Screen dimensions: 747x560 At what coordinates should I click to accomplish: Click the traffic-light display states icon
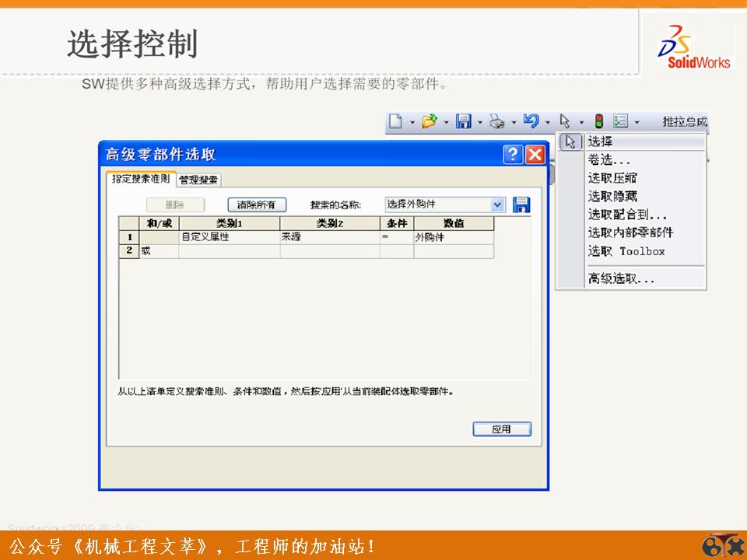point(599,121)
